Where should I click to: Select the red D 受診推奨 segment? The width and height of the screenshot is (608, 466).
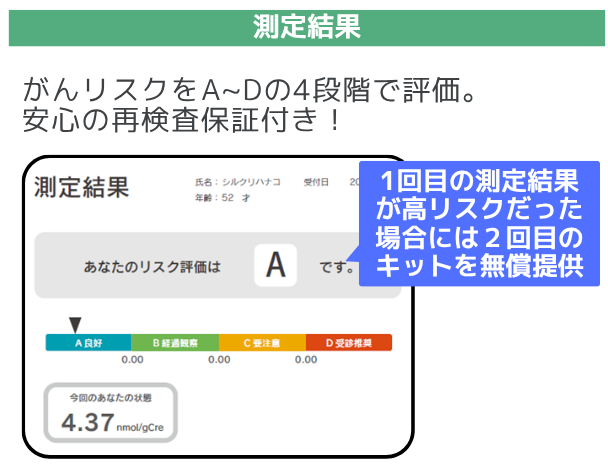[348, 343]
